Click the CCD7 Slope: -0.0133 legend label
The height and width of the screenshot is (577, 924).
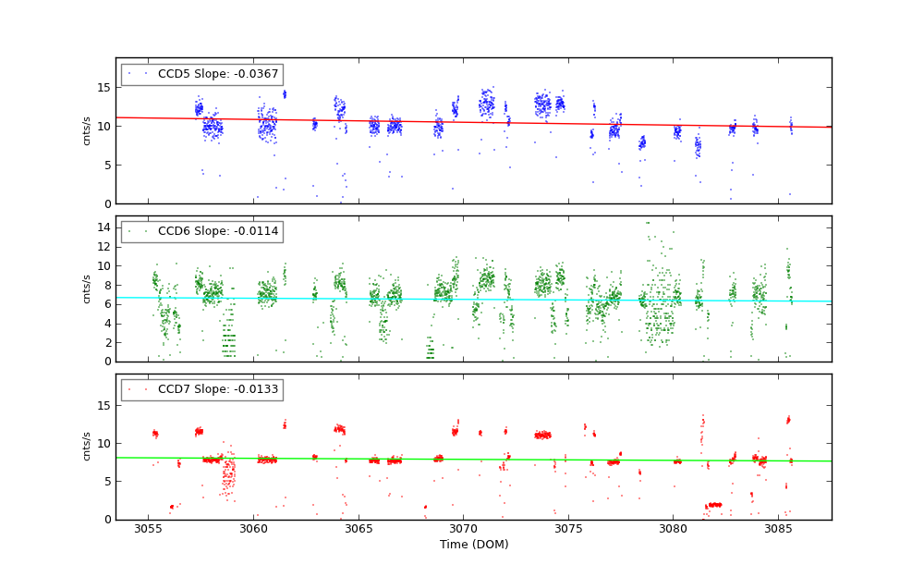click(x=218, y=389)
